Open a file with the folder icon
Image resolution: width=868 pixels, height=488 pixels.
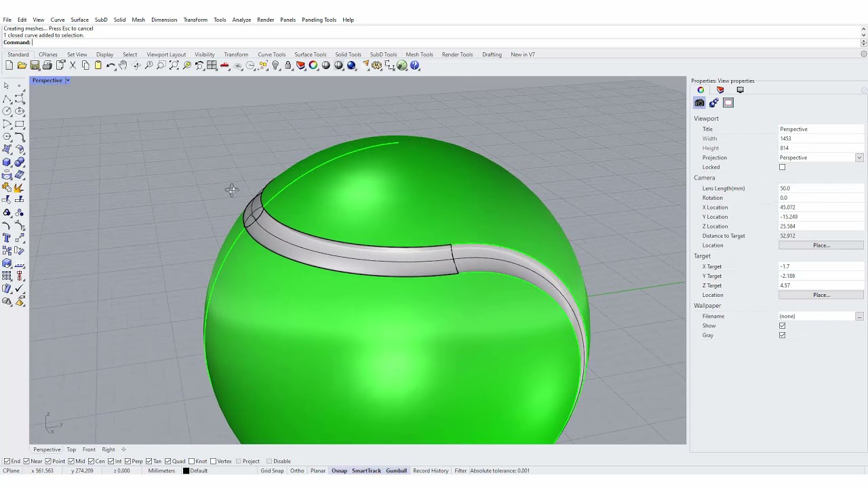[22, 66]
